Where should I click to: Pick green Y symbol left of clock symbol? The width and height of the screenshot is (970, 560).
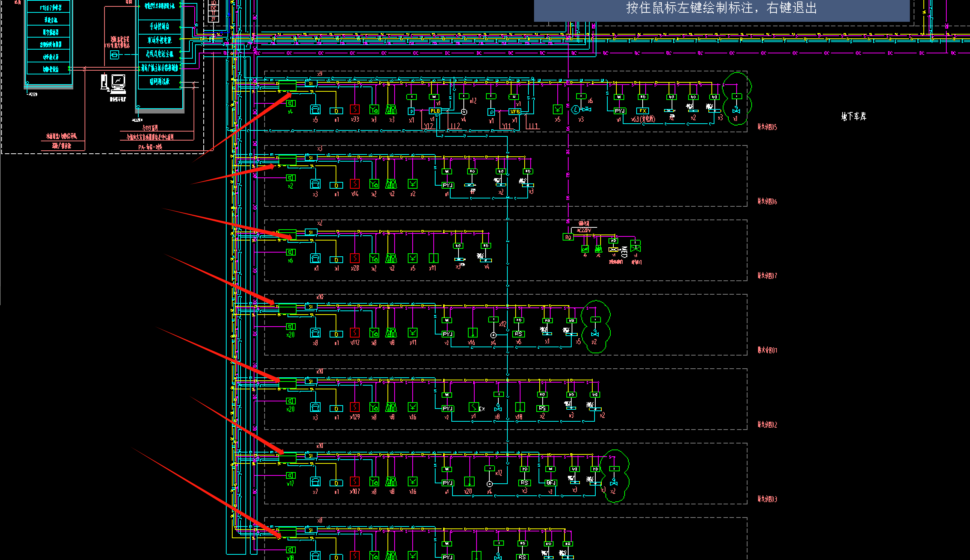(x=558, y=110)
